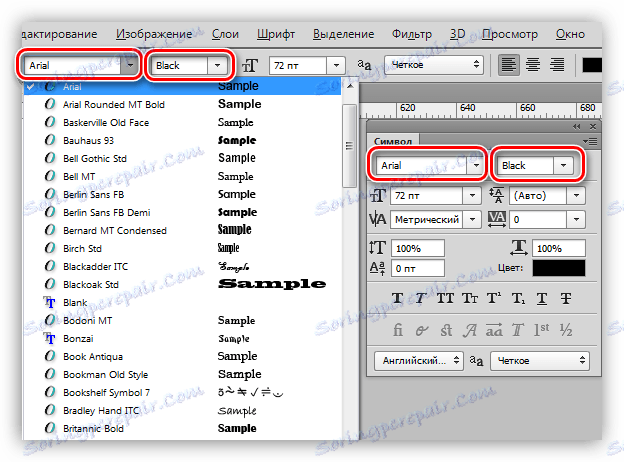This screenshot has height=462, width=624.
Task: Click the titling alternates T icon
Action: tap(518, 330)
